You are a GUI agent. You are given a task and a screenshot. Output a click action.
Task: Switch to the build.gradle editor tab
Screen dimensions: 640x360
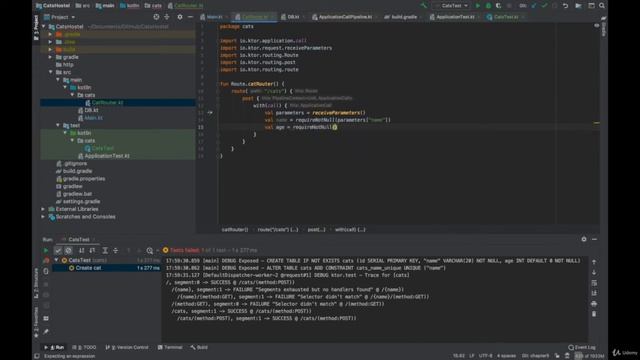(x=404, y=17)
